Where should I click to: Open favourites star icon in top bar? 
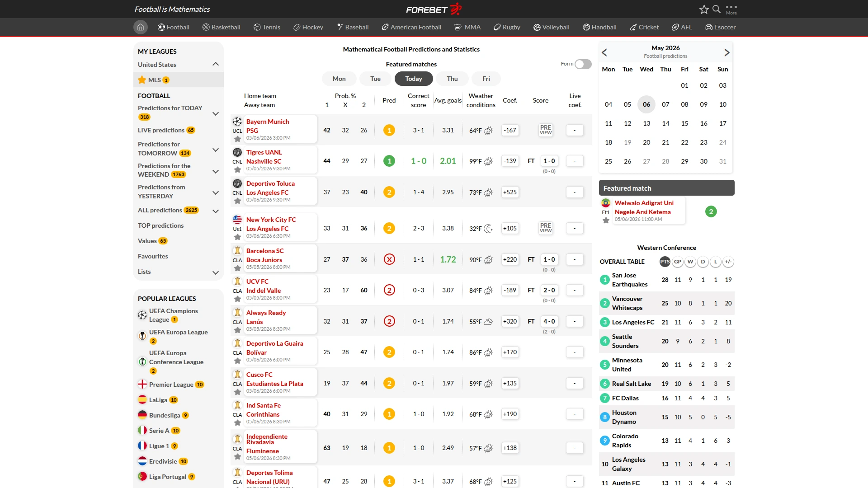tap(704, 9)
